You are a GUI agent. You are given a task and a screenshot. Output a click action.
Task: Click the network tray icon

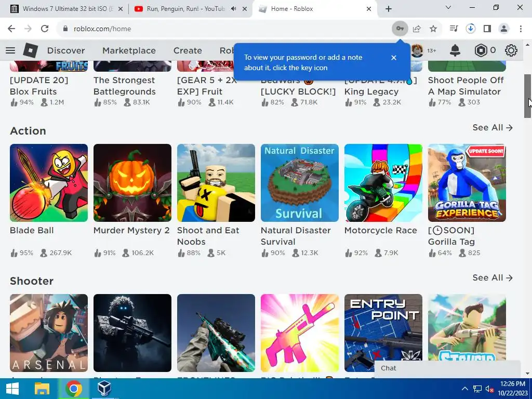click(477, 389)
